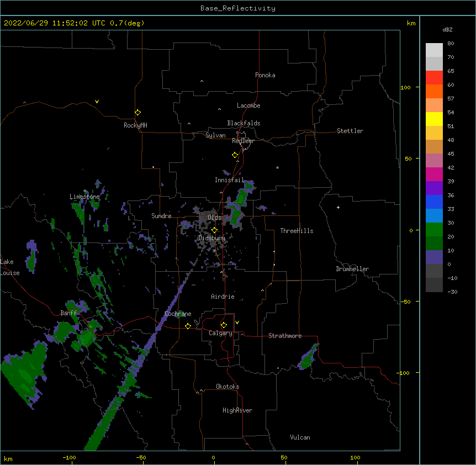This screenshot has width=476, height=465.
Task: Select the white caret marker west of Lacombe
Action: [219, 109]
